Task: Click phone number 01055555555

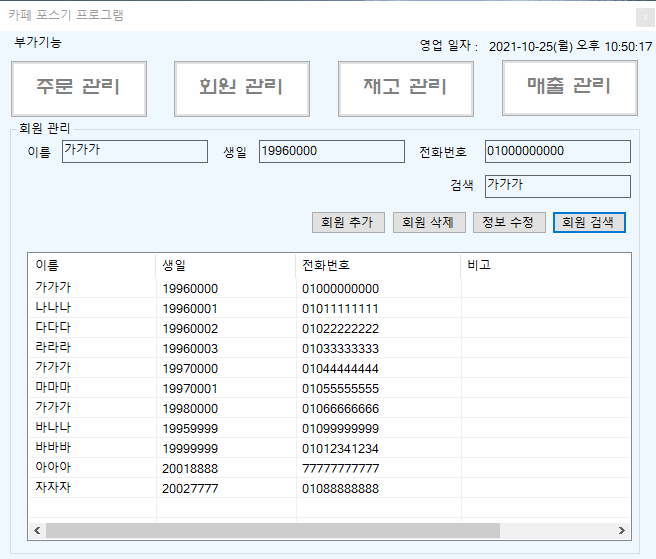Action: click(340, 389)
